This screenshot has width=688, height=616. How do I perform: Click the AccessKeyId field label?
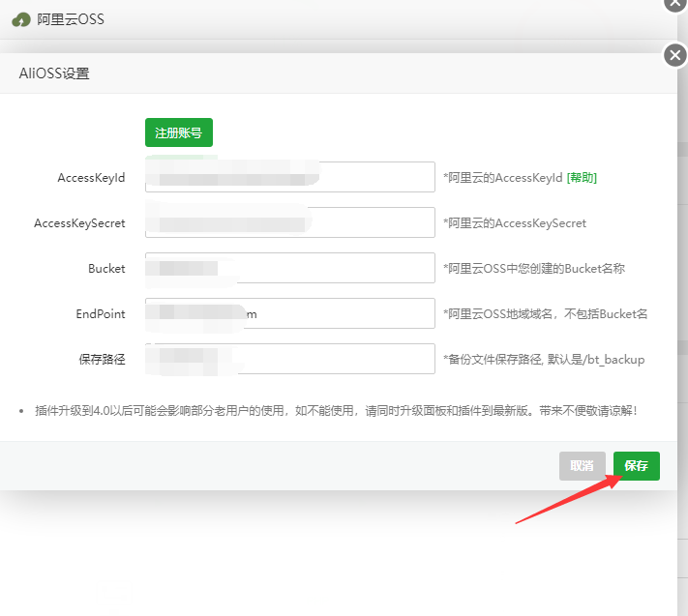pos(91,178)
